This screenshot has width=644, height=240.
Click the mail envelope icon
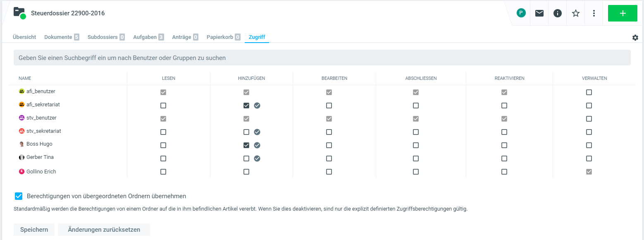click(x=539, y=13)
